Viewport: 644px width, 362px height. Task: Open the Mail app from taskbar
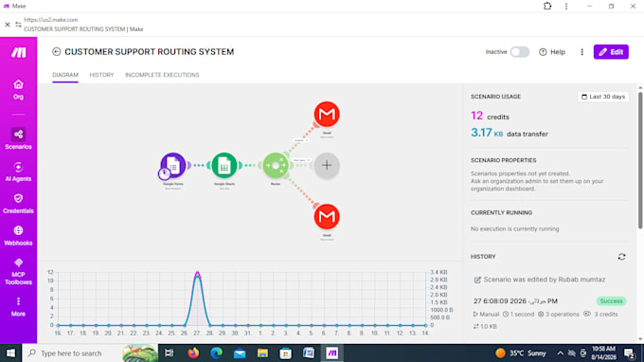(x=240, y=353)
